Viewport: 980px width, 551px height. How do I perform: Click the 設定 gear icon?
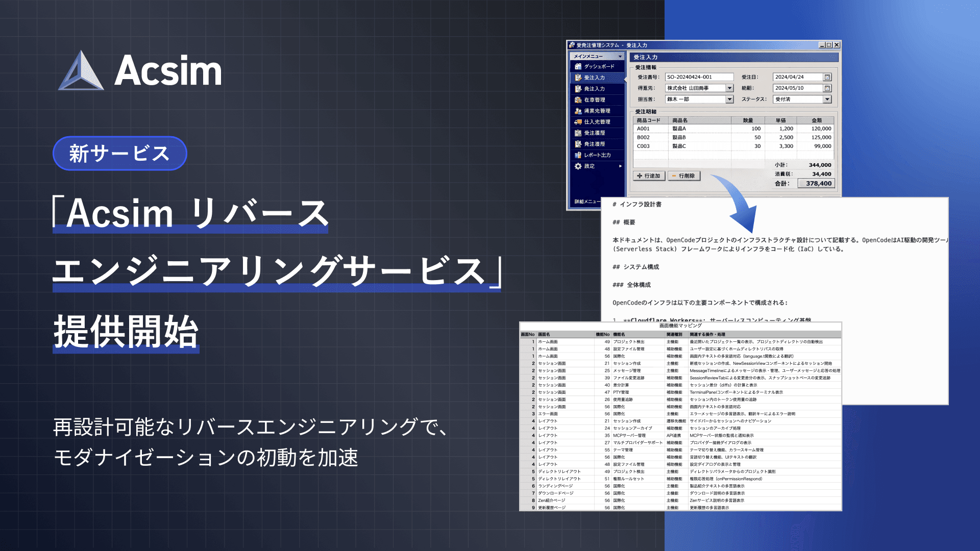click(x=578, y=166)
